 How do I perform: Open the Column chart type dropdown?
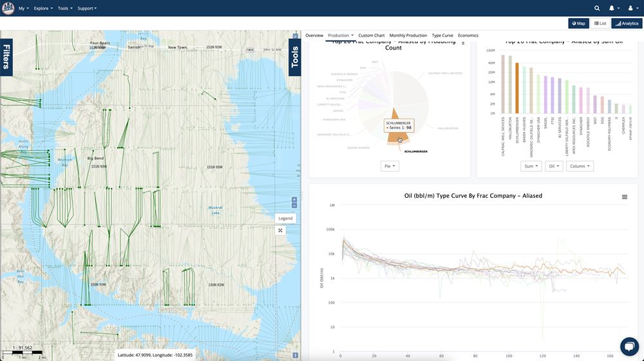click(x=580, y=166)
